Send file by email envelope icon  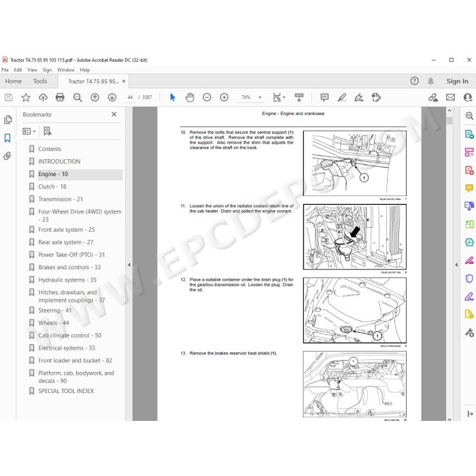pyautogui.click(x=450, y=97)
